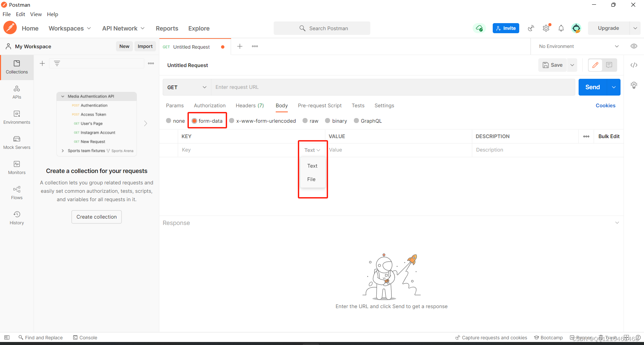Click the request URL input field
This screenshot has height=345, width=644.
coord(393,87)
